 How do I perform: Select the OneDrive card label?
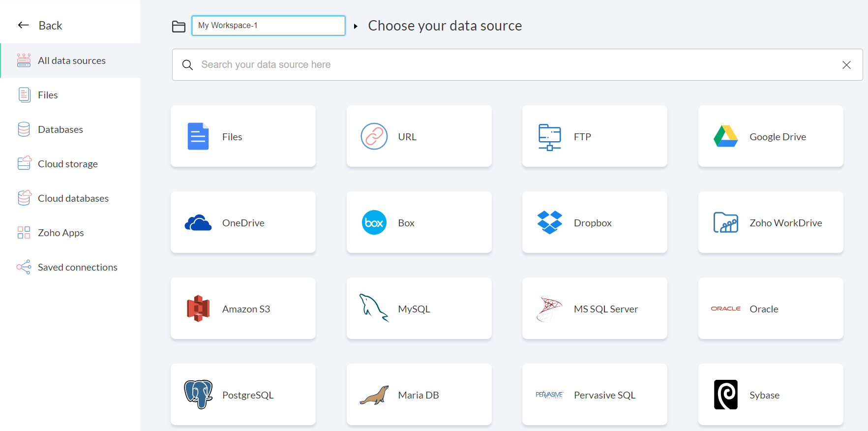(243, 223)
